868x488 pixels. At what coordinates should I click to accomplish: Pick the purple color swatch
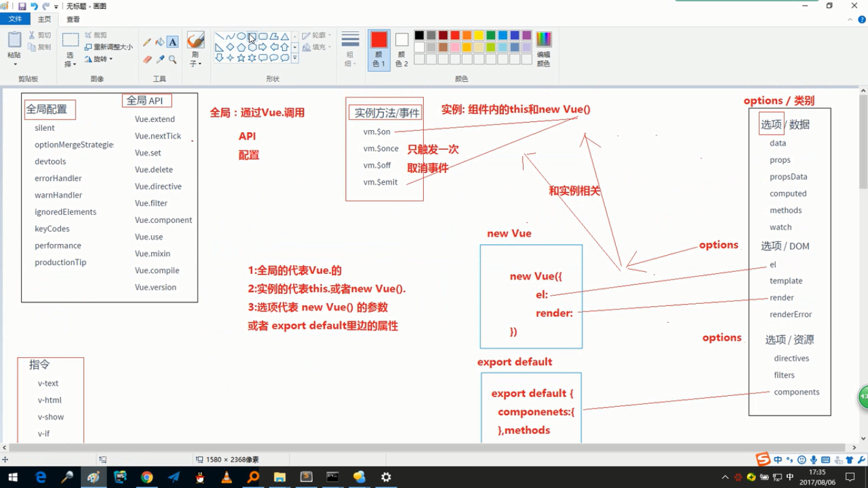(x=527, y=36)
